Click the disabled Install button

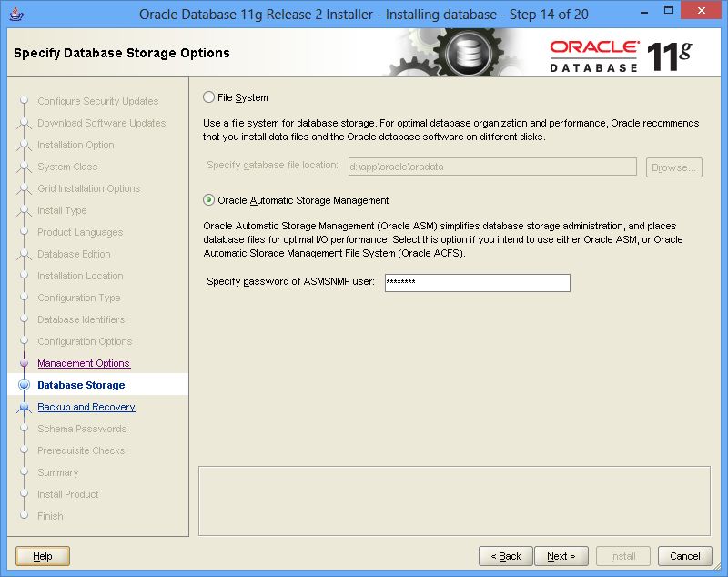[x=623, y=556]
